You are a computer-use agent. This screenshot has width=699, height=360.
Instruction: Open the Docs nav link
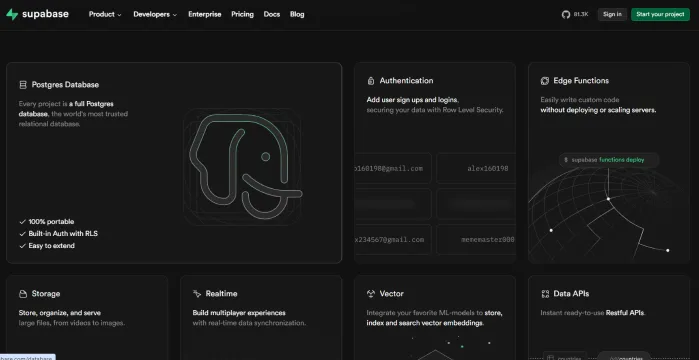272,14
